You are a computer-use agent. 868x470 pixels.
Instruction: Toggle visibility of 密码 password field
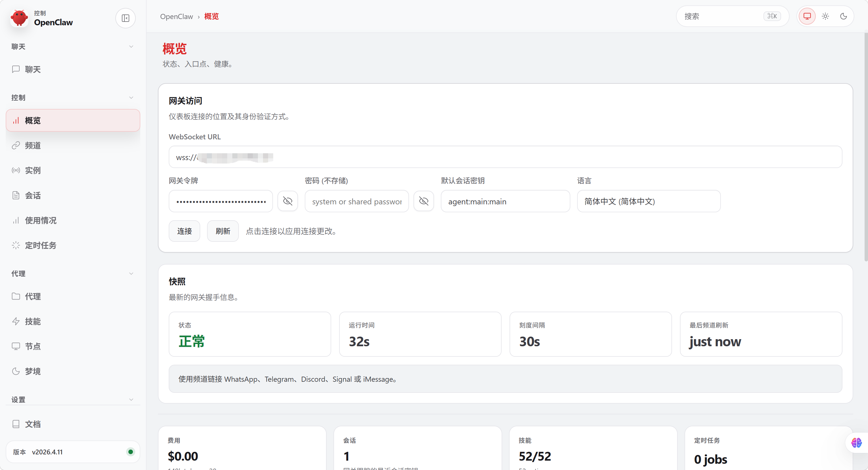tap(423, 201)
